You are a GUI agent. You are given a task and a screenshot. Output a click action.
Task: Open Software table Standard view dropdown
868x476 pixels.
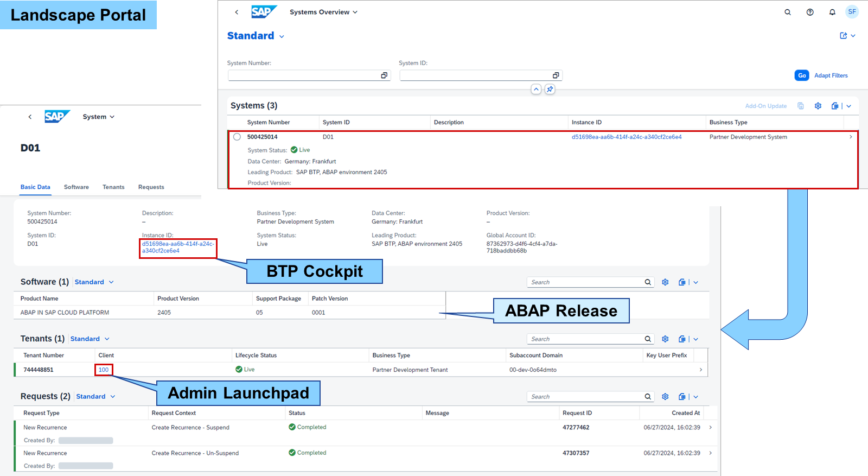point(111,282)
